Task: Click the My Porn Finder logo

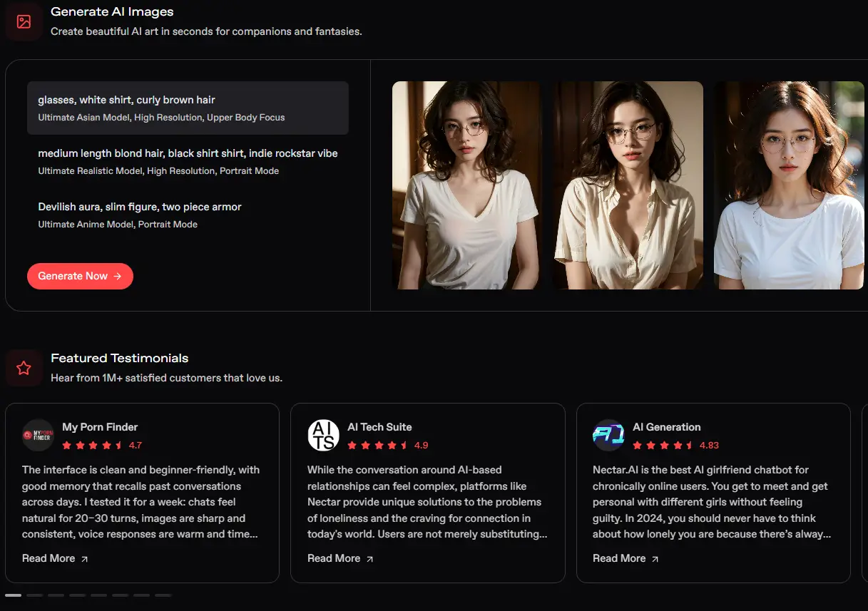Action: click(38, 435)
